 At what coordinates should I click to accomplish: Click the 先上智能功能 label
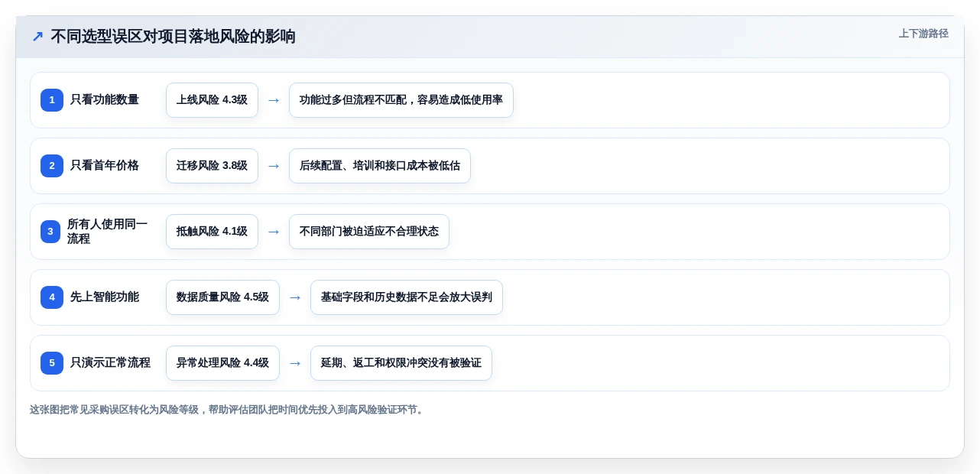click(x=105, y=297)
